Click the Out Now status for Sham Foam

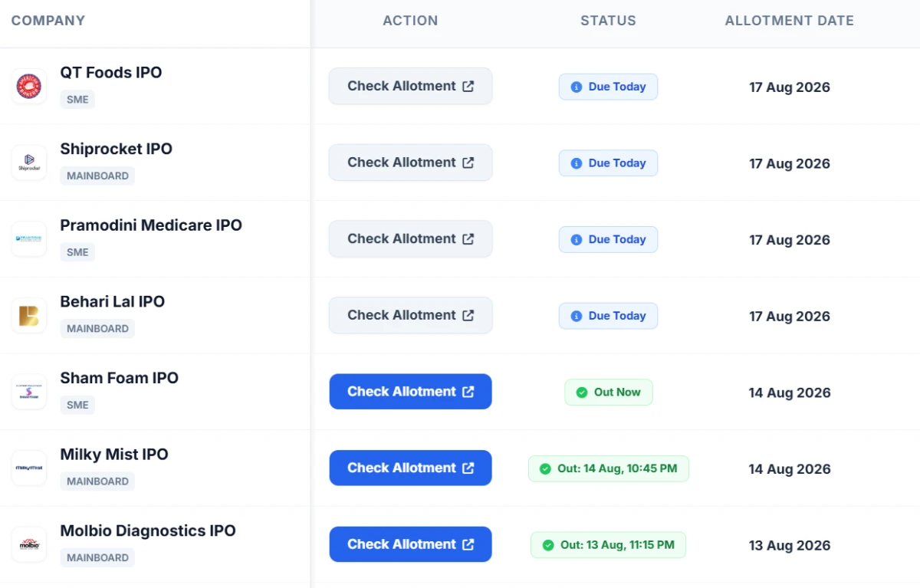coord(609,392)
